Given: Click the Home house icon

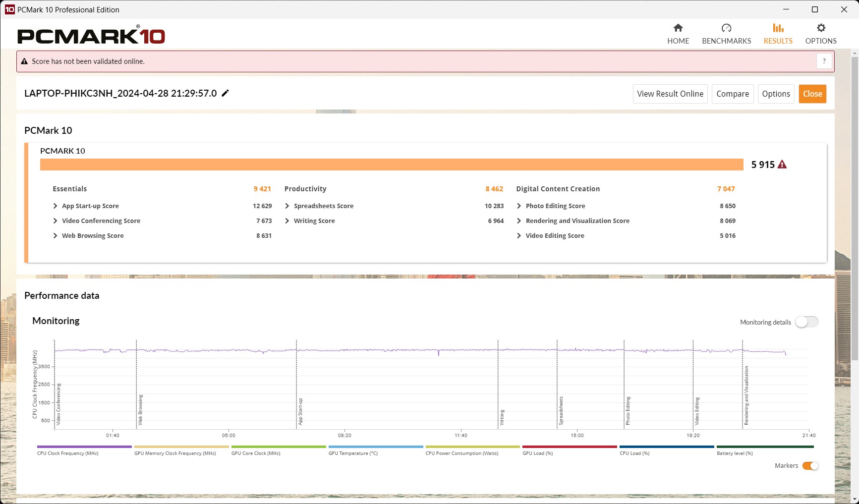Looking at the screenshot, I should [678, 28].
